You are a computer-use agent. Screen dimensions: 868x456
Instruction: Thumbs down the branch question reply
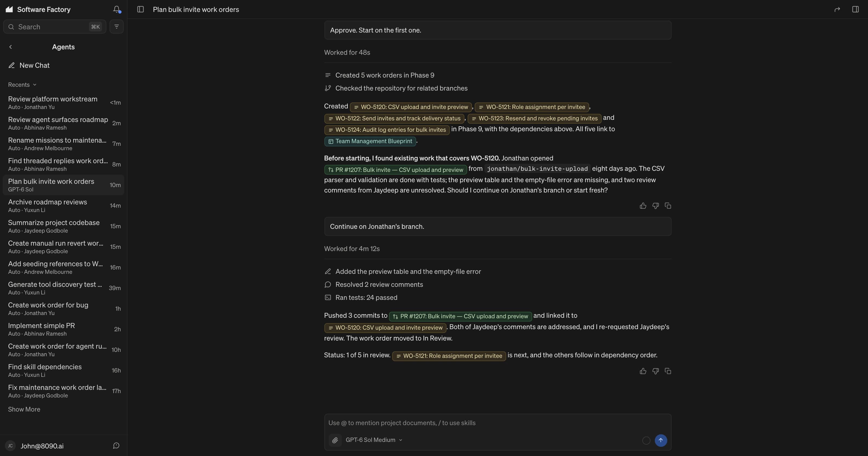click(x=655, y=206)
